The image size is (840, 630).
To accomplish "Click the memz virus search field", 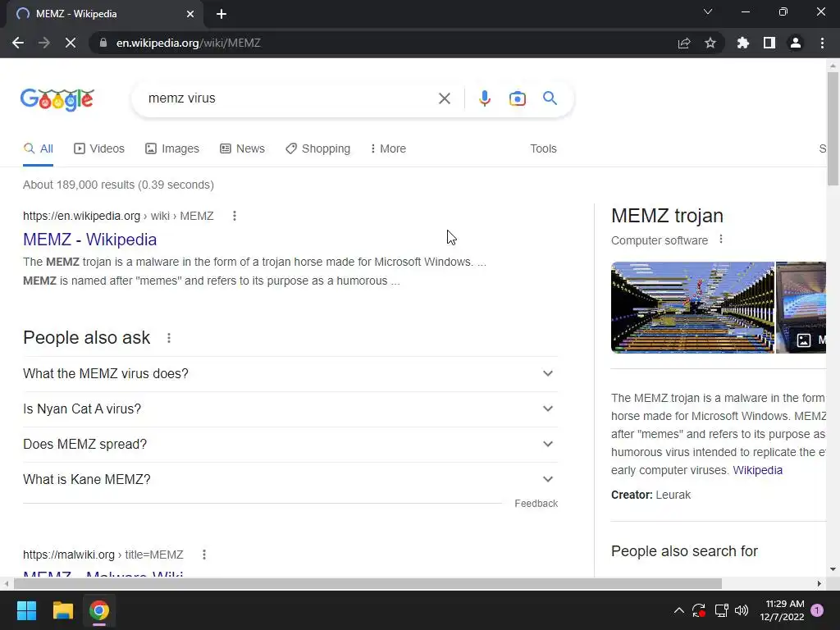I will point(288,98).
